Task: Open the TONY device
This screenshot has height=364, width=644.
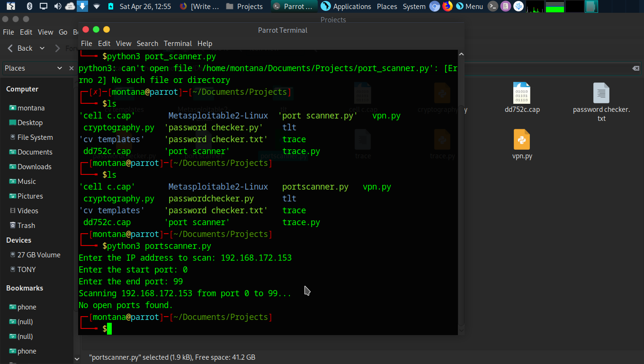Action: [x=23, y=269]
